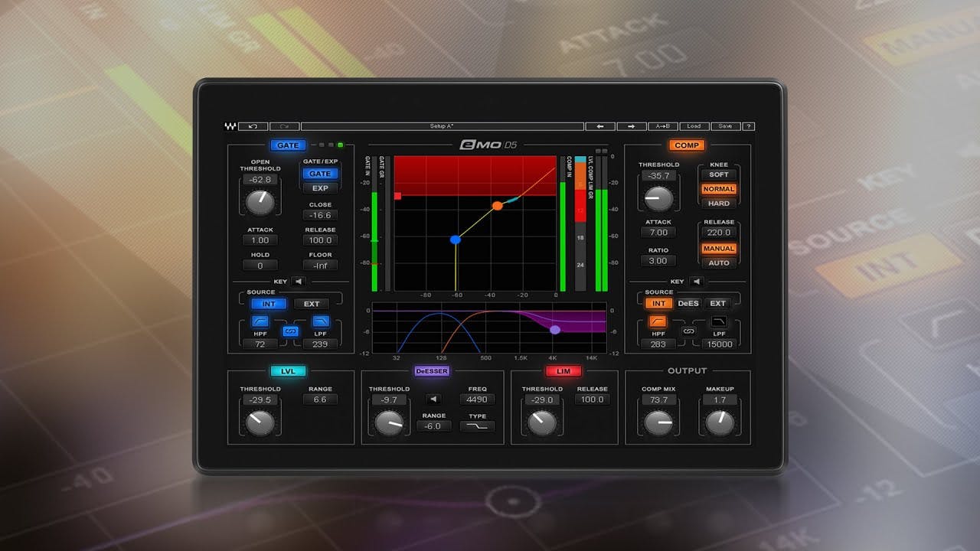Click the Gate Hold value field
Image resolution: width=980 pixels, height=551 pixels.
[x=260, y=266]
